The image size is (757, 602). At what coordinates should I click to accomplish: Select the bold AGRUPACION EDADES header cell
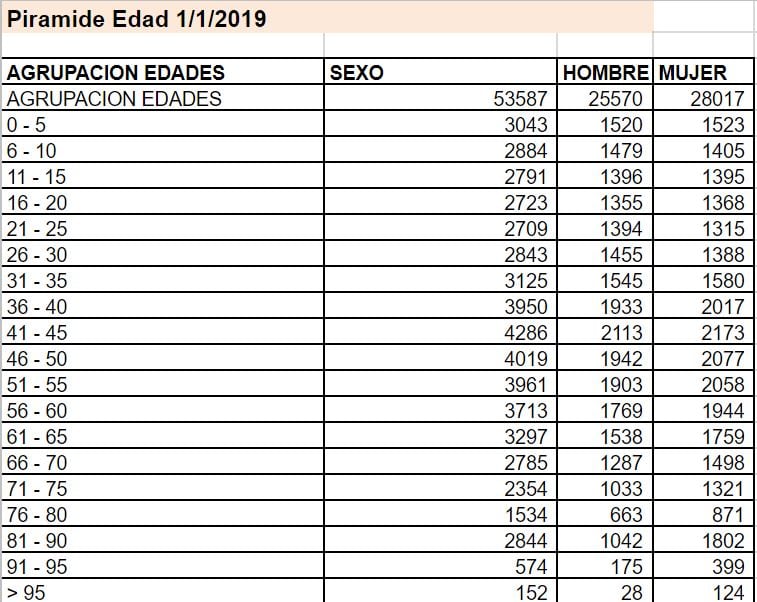(116, 73)
